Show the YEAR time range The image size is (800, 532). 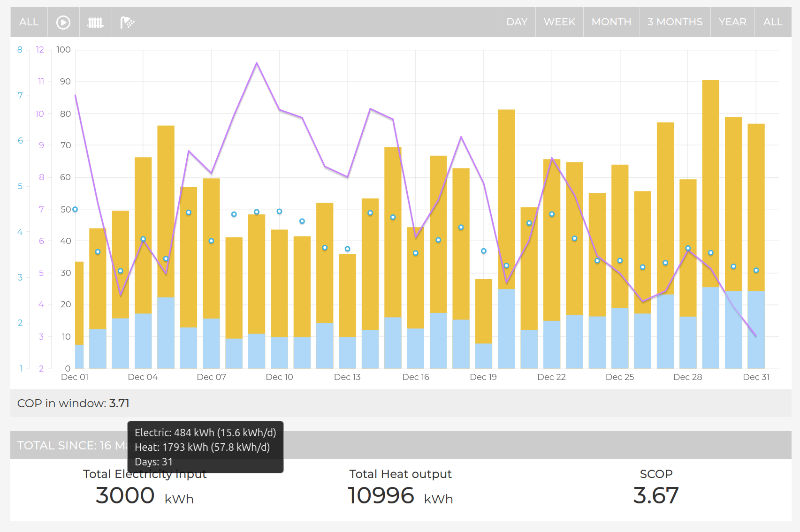coord(732,22)
